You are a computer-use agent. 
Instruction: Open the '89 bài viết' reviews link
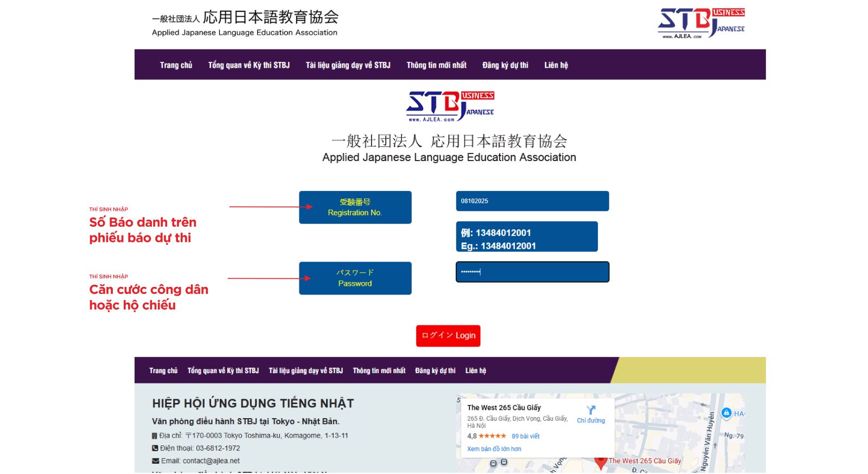(525, 436)
